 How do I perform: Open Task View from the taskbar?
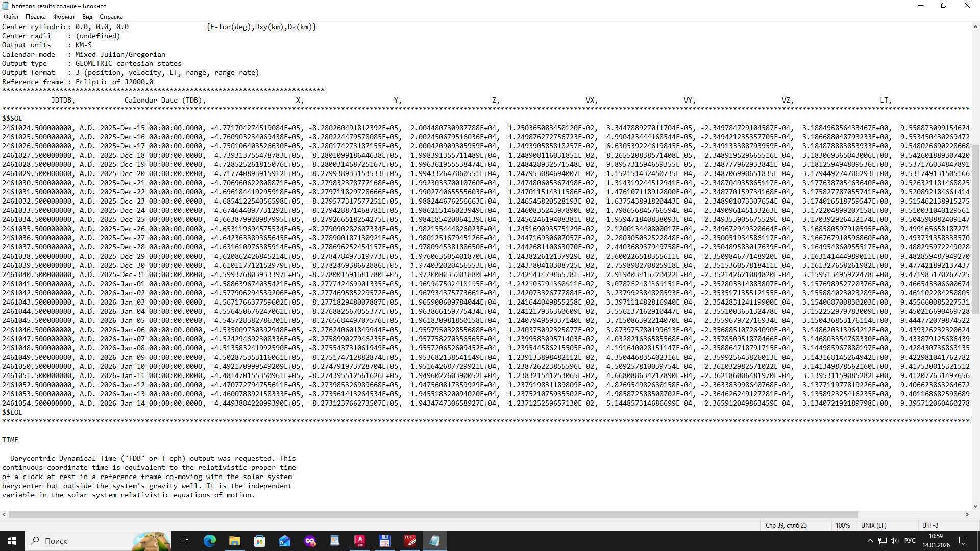coord(184,541)
